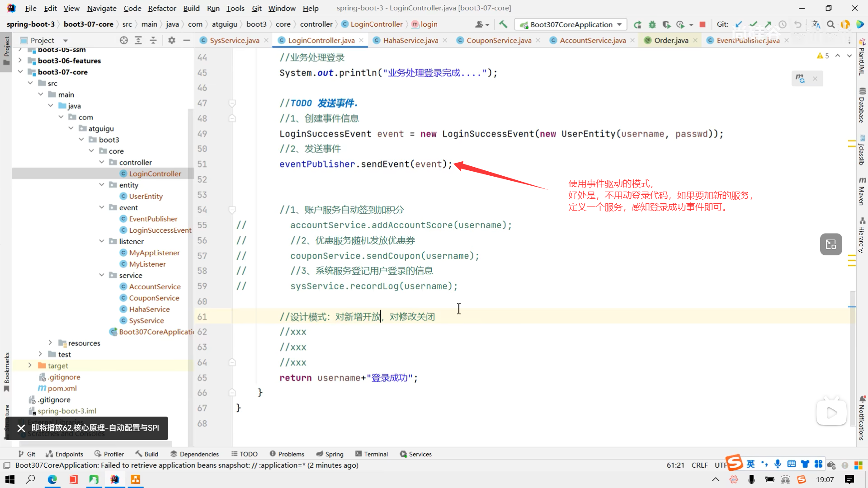Screen dimensions: 868x488
Task: Click the select opened file target icon
Action: (x=123, y=40)
